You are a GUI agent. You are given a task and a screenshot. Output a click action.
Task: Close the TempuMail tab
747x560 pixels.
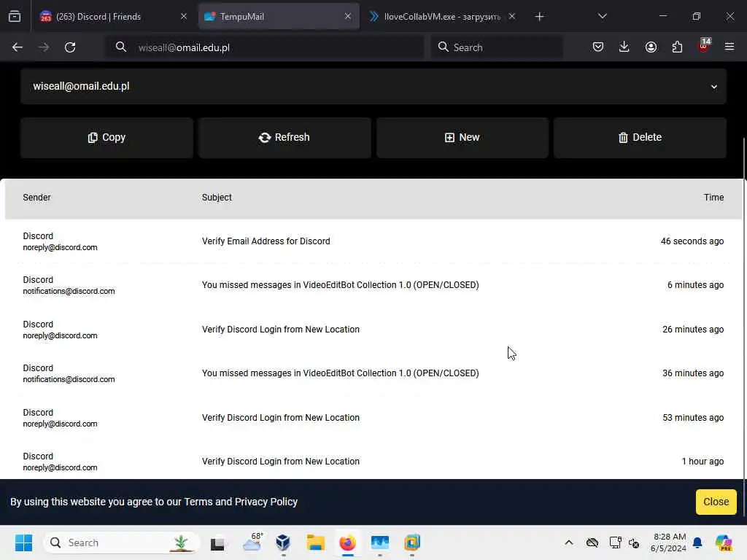tap(348, 17)
